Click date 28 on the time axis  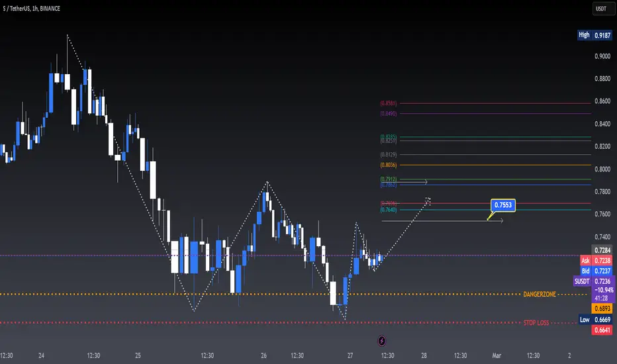[x=424, y=356]
